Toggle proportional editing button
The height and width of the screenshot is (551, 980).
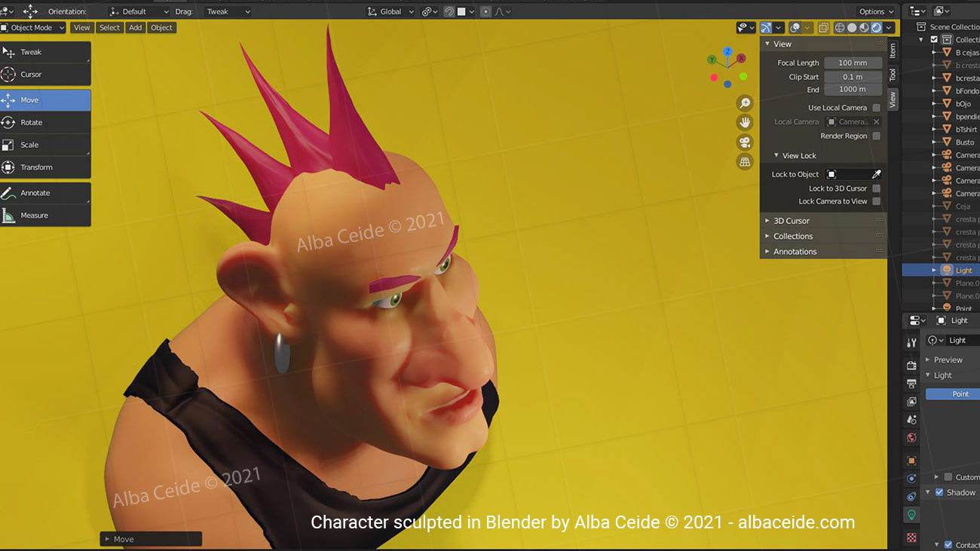485,11
